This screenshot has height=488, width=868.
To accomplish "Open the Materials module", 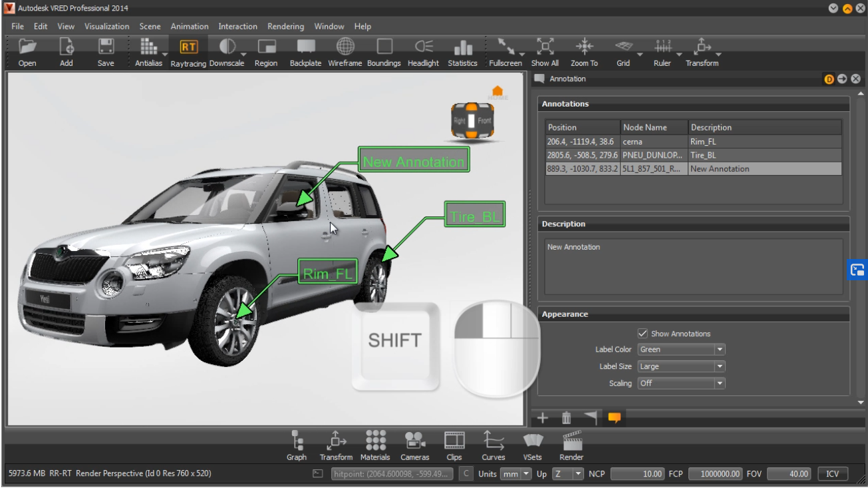I will (375, 439).
